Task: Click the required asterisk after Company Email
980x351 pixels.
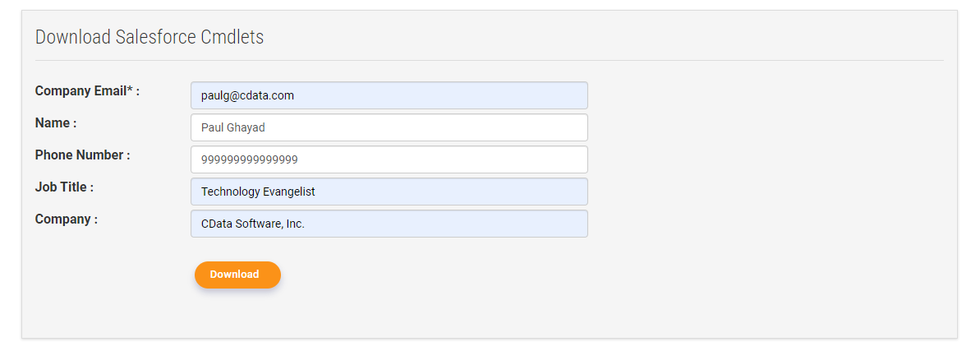Action: pos(130,90)
